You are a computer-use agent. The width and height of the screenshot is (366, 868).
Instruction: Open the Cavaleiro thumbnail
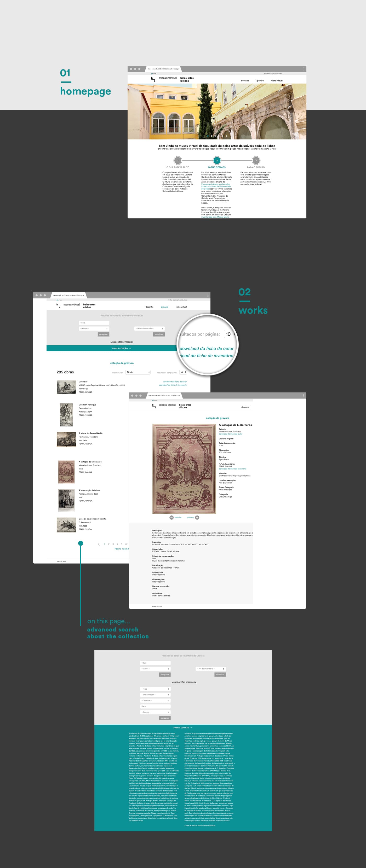tap(66, 387)
